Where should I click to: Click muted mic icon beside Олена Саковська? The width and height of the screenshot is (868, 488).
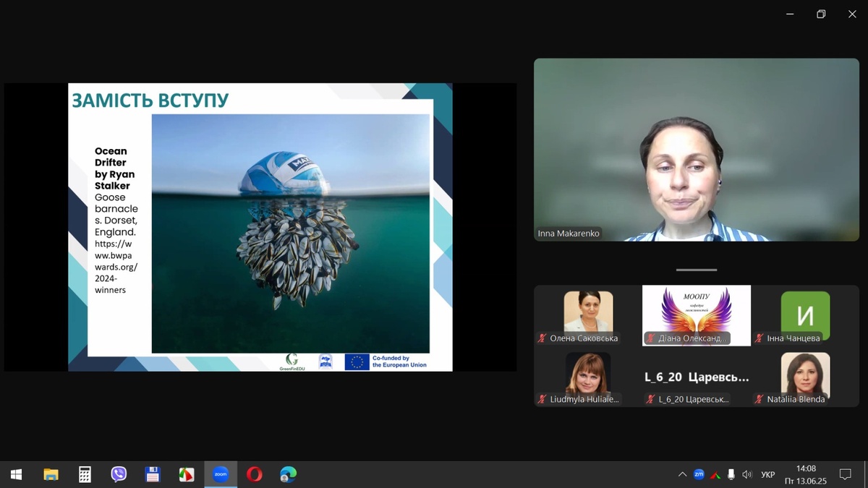pos(542,338)
